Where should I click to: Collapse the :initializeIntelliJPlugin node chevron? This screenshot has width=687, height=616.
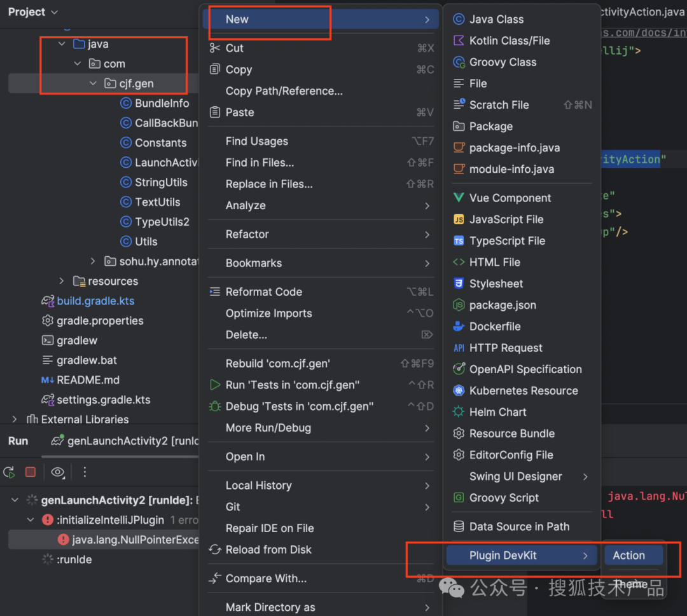31,519
